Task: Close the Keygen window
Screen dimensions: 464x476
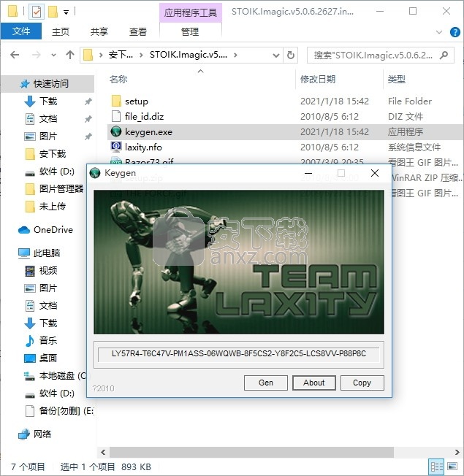Action: 375,173
